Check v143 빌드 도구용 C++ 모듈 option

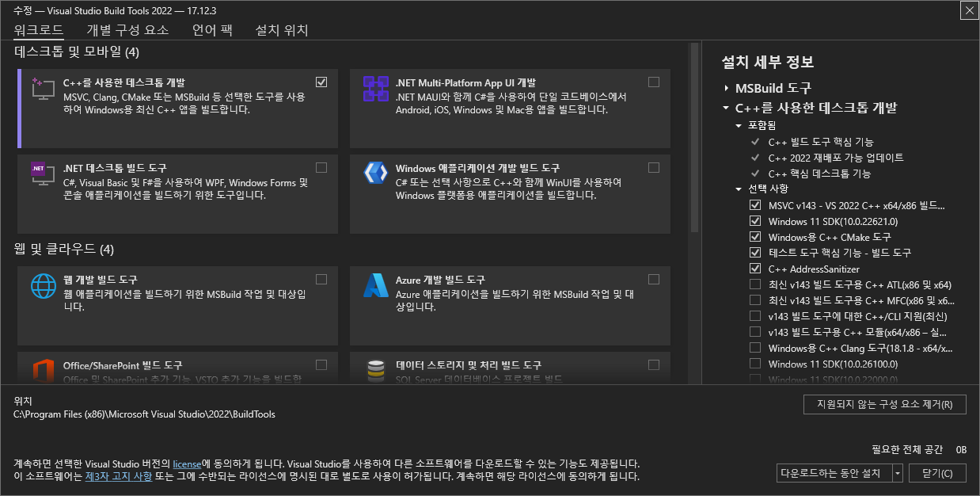754,332
